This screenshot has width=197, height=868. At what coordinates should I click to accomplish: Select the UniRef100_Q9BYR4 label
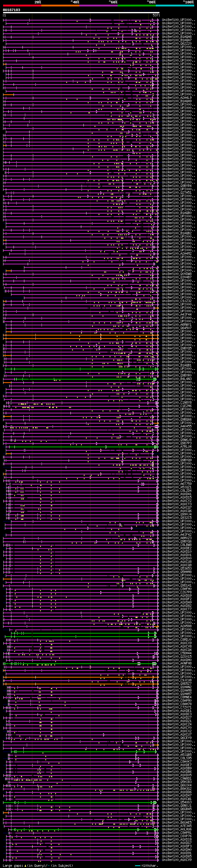point(177,186)
